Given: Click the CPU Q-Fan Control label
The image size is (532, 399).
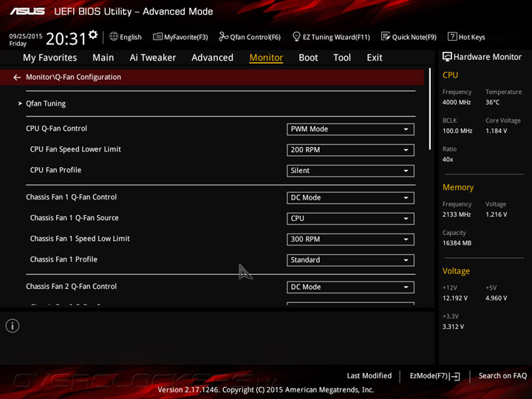Looking at the screenshot, I should pos(56,129).
